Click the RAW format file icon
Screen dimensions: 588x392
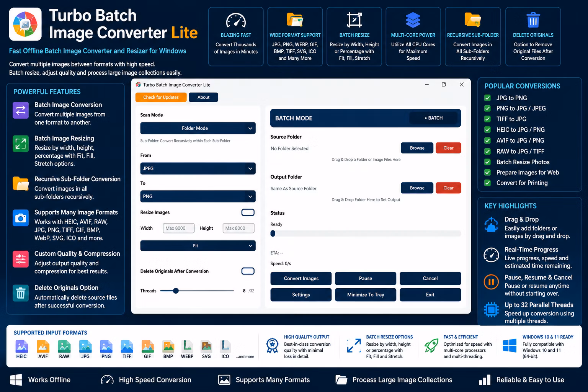pos(64,346)
